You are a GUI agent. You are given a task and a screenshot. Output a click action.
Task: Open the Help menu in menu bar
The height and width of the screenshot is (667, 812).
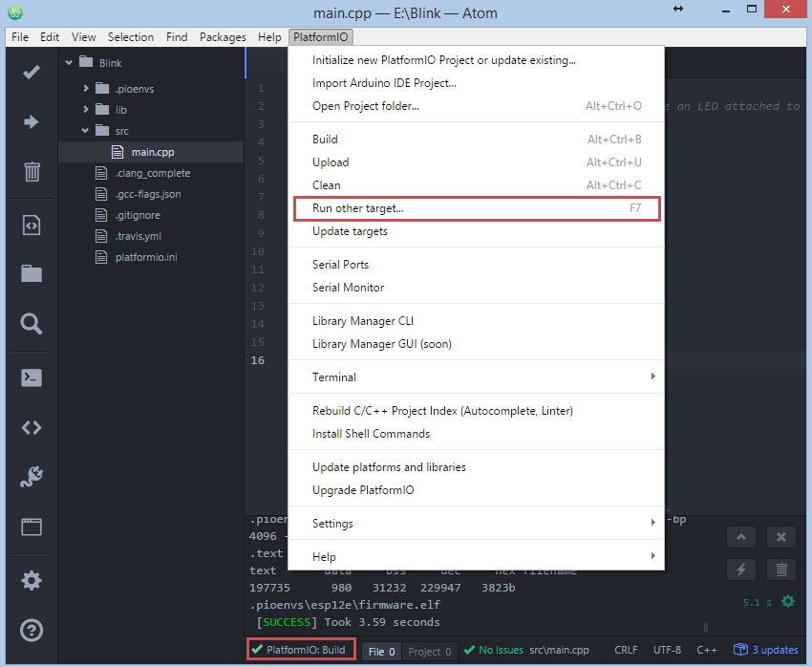click(x=269, y=37)
